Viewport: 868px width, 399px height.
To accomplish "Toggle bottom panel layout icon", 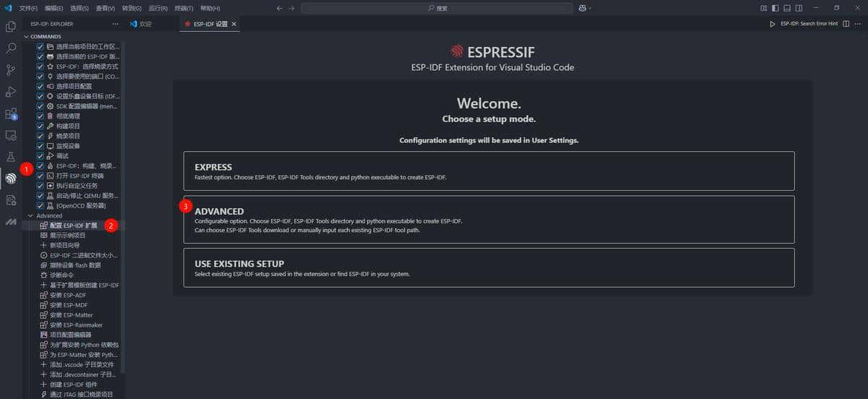I will click(x=786, y=8).
